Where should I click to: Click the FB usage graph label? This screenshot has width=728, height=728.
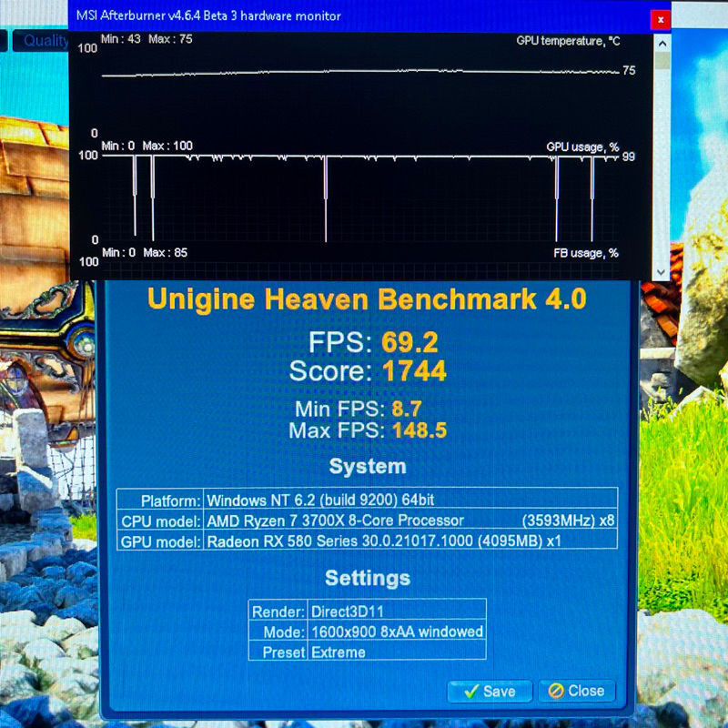(586, 253)
